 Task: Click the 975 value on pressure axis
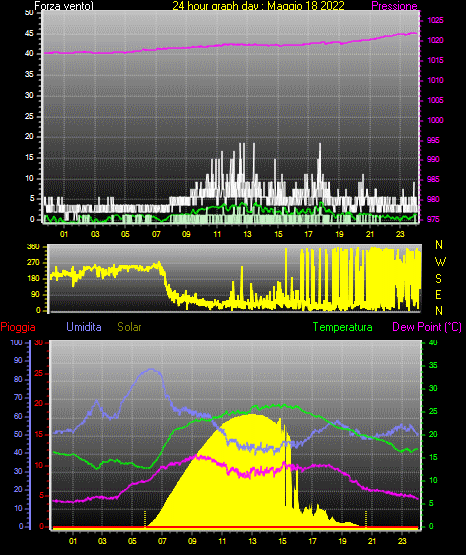pyautogui.click(x=433, y=219)
